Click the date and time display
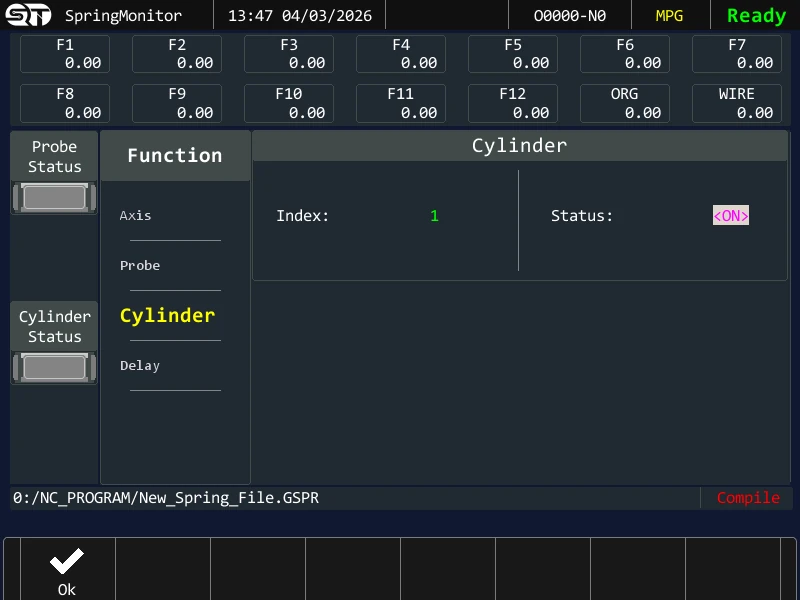Screen dimensions: 800x600 point(300,16)
